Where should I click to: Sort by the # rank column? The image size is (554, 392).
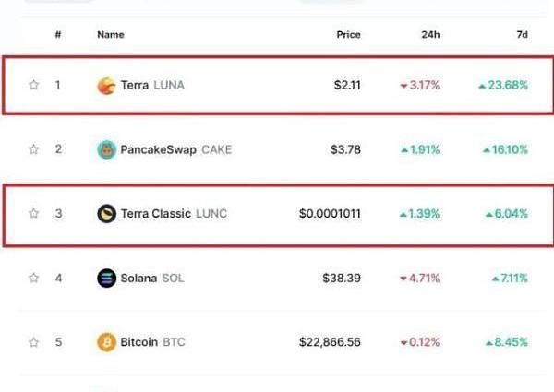[x=58, y=35]
